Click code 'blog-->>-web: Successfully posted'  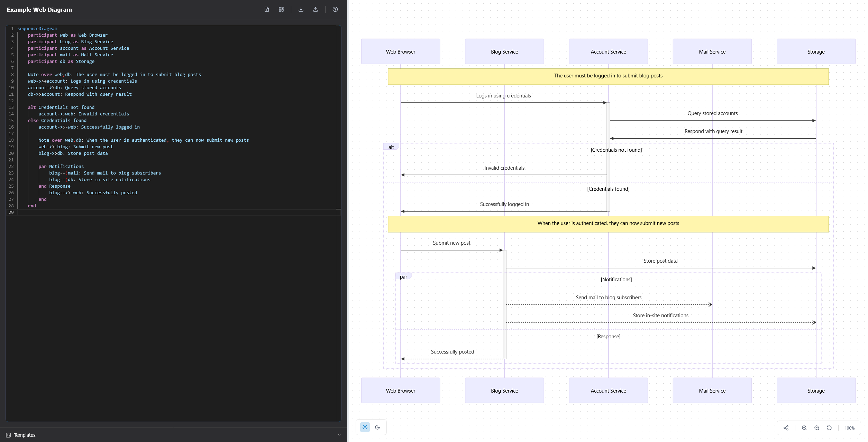93,193
